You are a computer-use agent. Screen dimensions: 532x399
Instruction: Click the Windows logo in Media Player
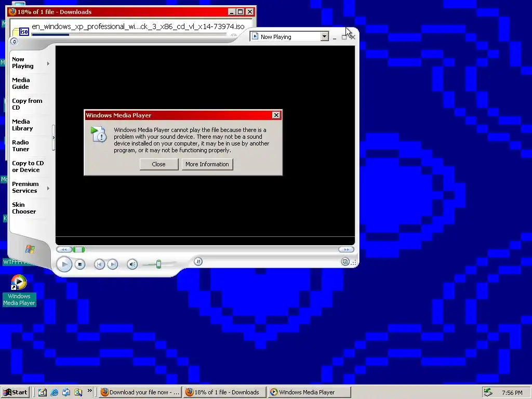(x=30, y=249)
